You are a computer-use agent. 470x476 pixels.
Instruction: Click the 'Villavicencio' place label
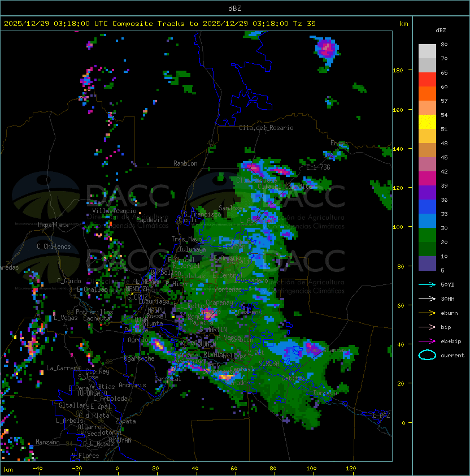[x=114, y=211]
